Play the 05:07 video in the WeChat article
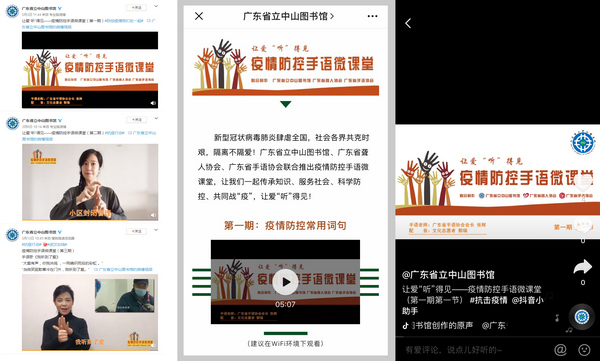The height and width of the screenshot is (361, 600). [x=285, y=282]
